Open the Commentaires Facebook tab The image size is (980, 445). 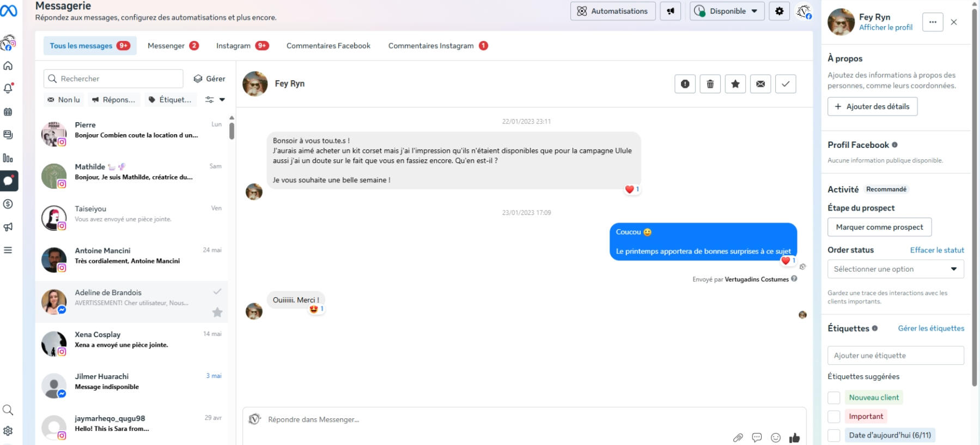pyautogui.click(x=328, y=46)
